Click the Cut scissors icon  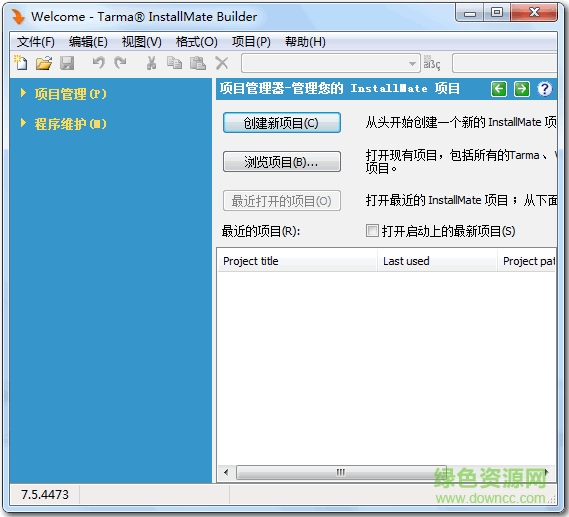coord(151,63)
